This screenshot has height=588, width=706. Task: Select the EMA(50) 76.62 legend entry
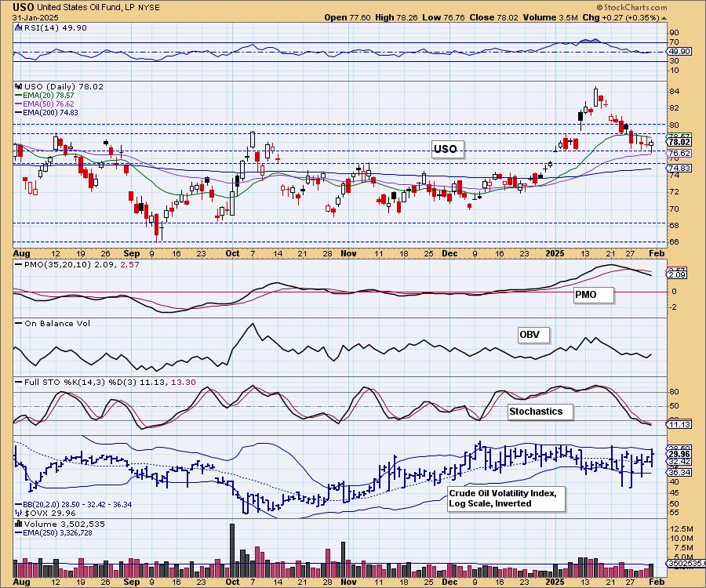coord(45,104)
